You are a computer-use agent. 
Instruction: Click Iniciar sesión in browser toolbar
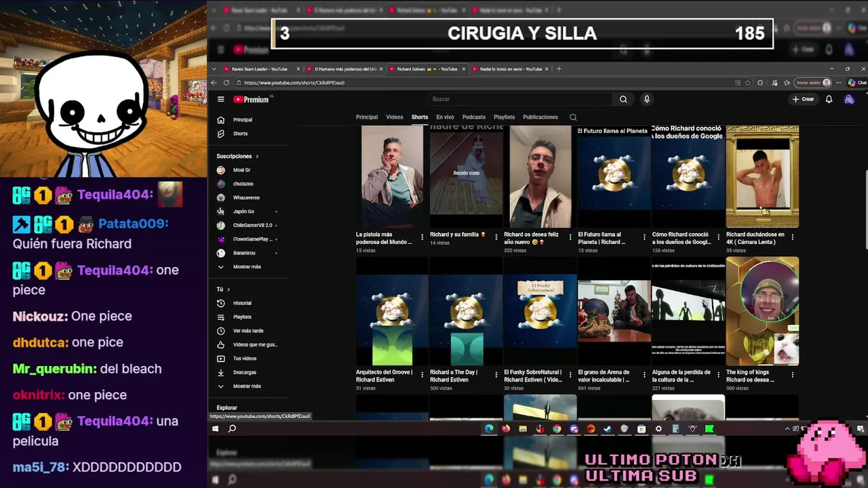814,83
